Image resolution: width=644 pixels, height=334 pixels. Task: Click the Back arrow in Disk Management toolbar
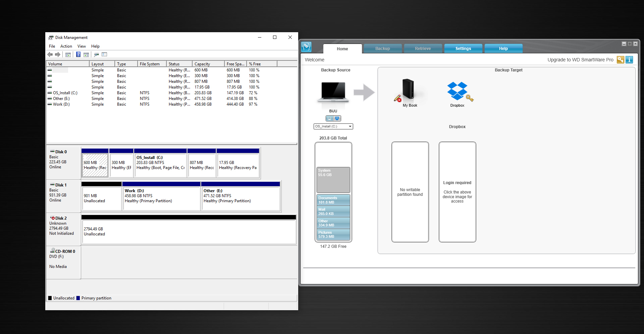[50, 54]
